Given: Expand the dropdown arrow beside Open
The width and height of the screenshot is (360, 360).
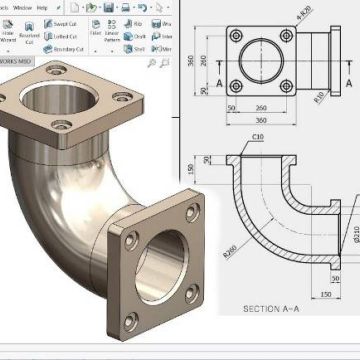Looking at the screenshot, I should [99, 8].
